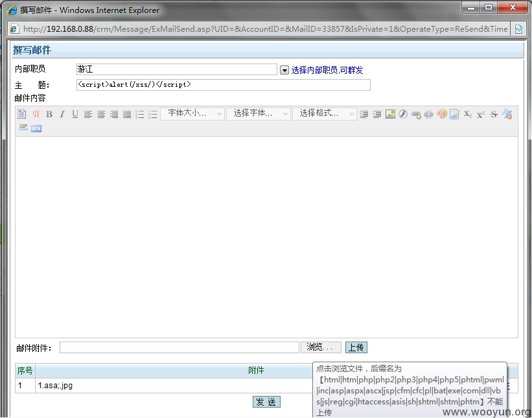
Task: Apply subscript formatting
Action: pyautogui.click(x=468, y=114)
